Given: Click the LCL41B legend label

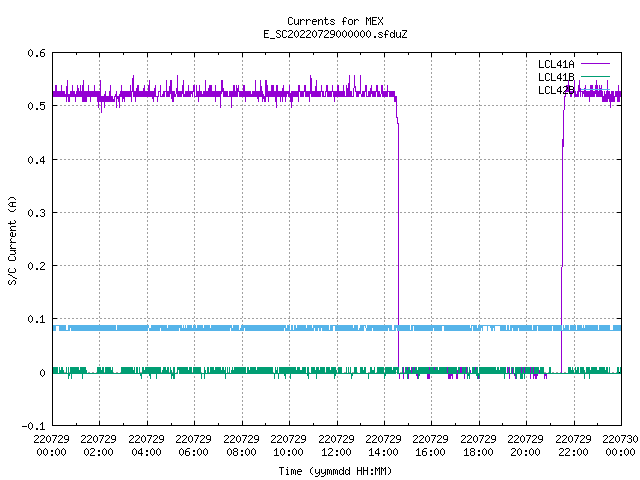Looking at the screenshot, I should pyautogui.click(x=556, y=77).
